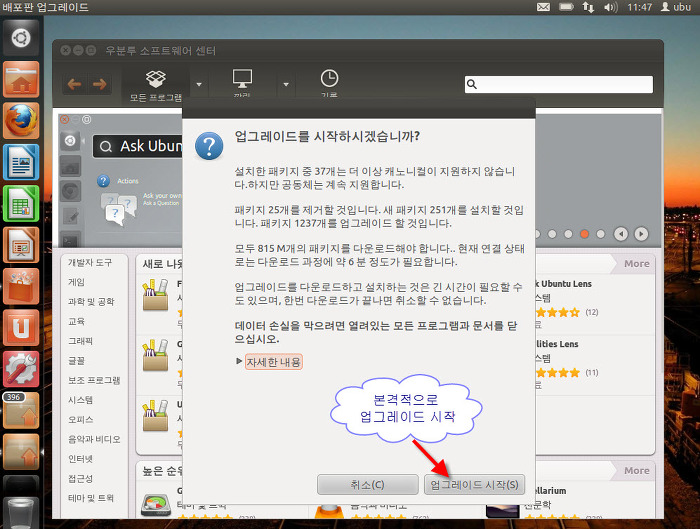Open Firefox from the launcher
Viewport: 700px width, 529px height.
(21, 120)
